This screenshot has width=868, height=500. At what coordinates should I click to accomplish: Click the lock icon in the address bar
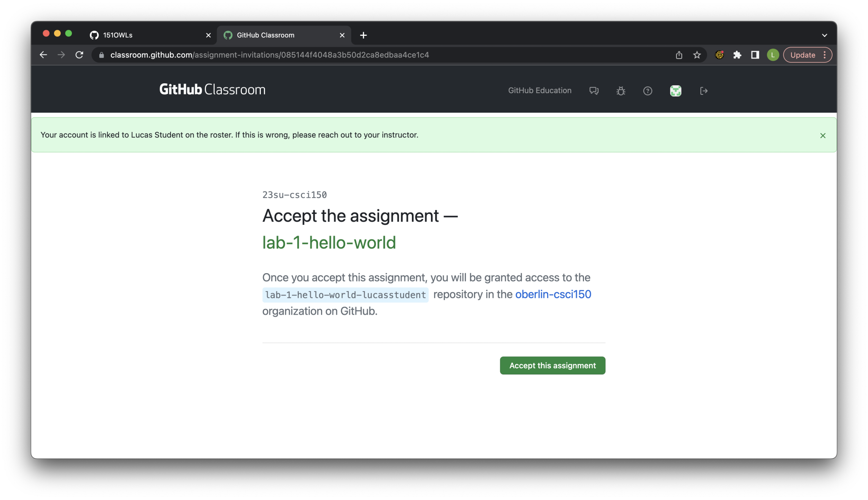pyautogui.click(x=101, y=55)
